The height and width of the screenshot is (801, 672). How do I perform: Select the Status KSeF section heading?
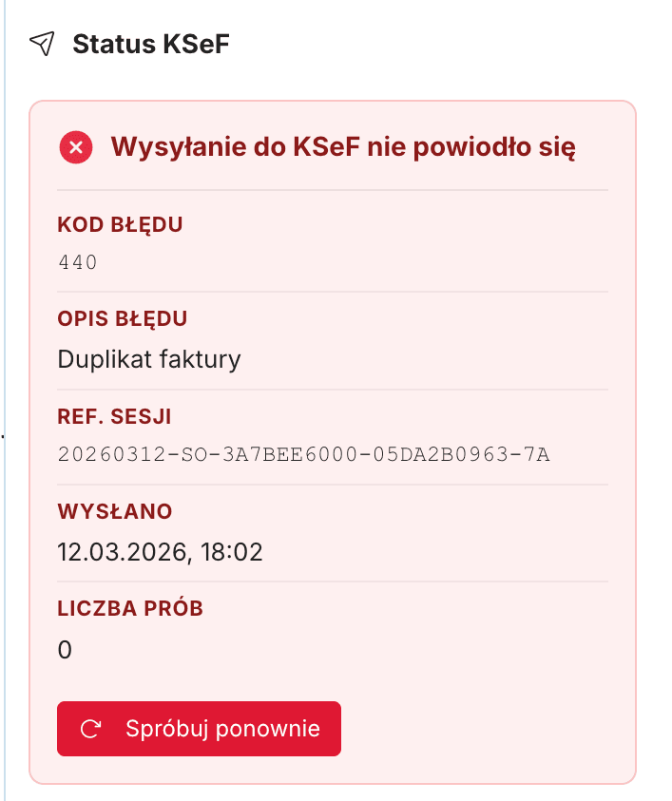(151, 44)
